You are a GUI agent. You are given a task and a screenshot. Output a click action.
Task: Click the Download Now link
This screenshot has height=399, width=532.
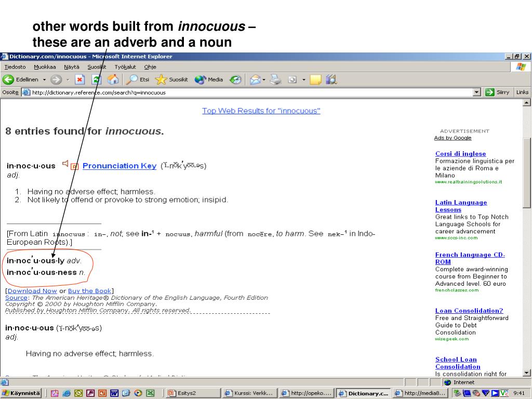[x=32, y=291]
